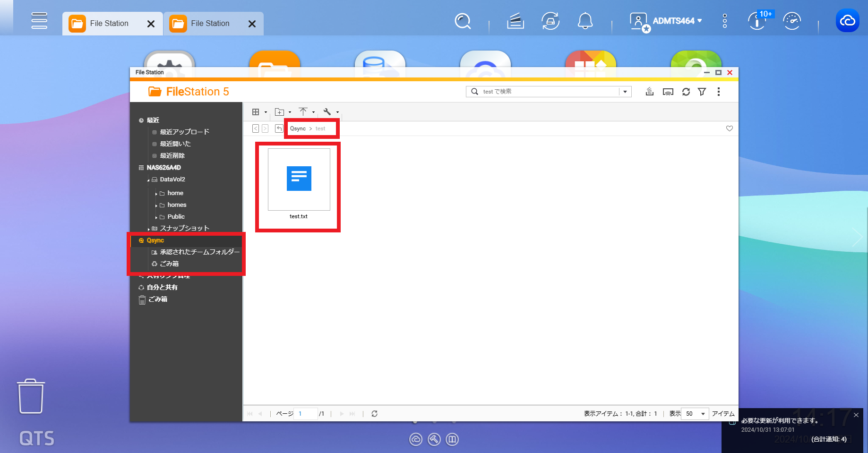
Task: Select the Public folder in tree
Action: (176, 217)
